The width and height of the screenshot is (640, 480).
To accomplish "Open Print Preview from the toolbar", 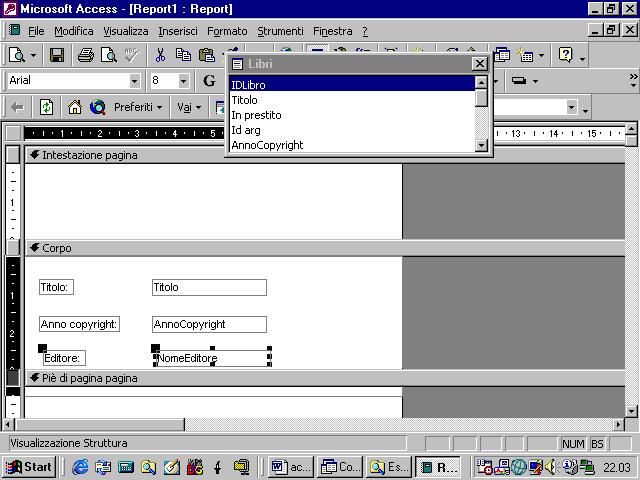I will pos(109,55).
